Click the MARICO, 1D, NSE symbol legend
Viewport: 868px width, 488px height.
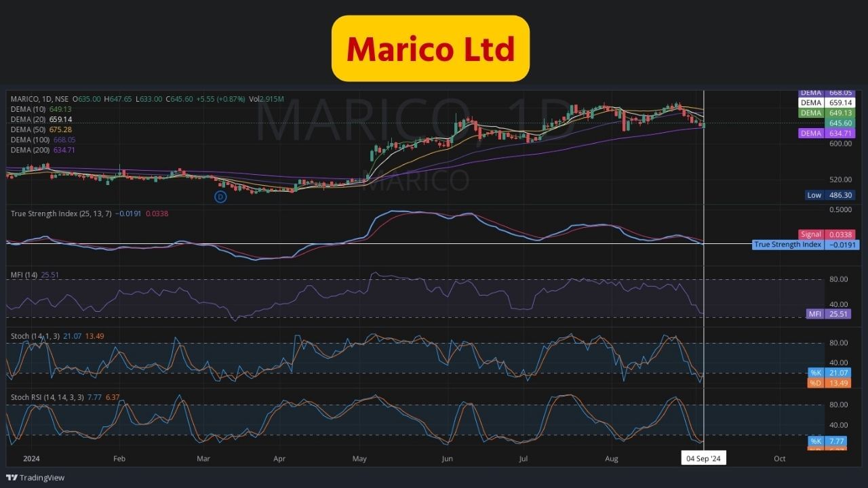pyautogui.click(x=39, y=99)
